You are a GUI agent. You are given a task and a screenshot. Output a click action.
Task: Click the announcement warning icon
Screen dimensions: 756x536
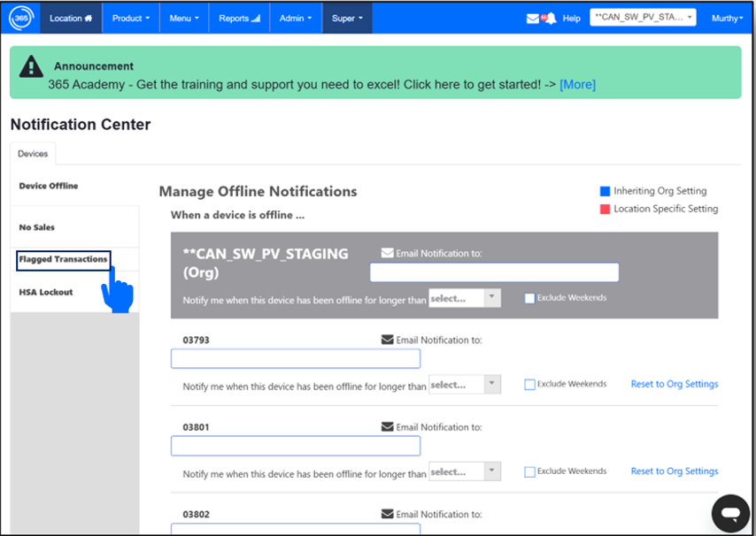(31, 66)
